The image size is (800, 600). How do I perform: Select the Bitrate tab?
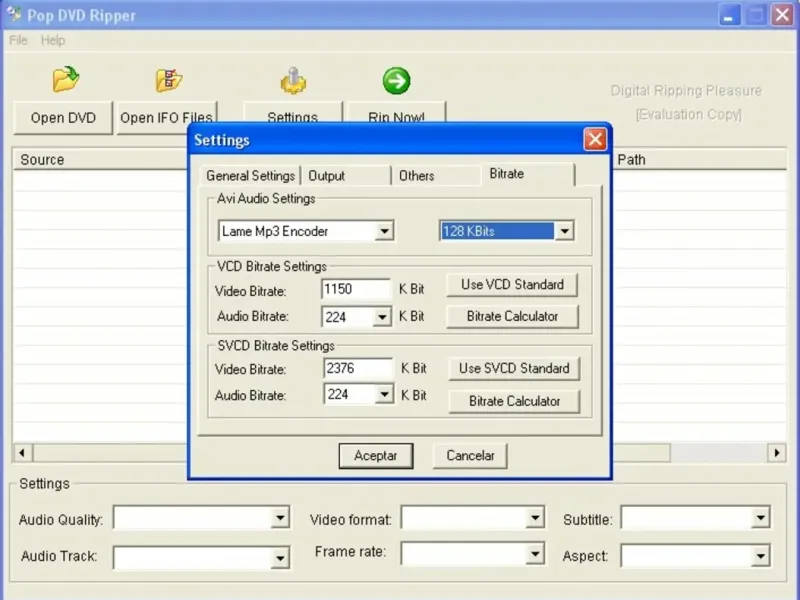pyautogui.click(x=528, y=174)
